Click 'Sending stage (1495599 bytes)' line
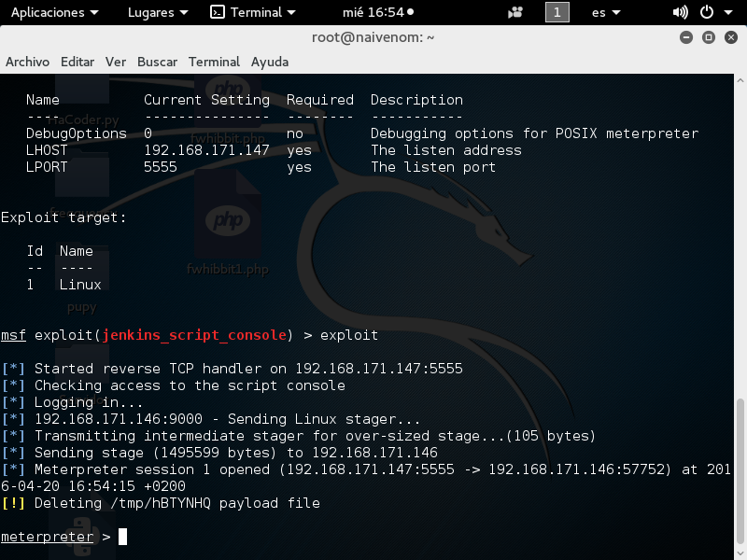Viewport: 747px width, 560px height. 219,453
